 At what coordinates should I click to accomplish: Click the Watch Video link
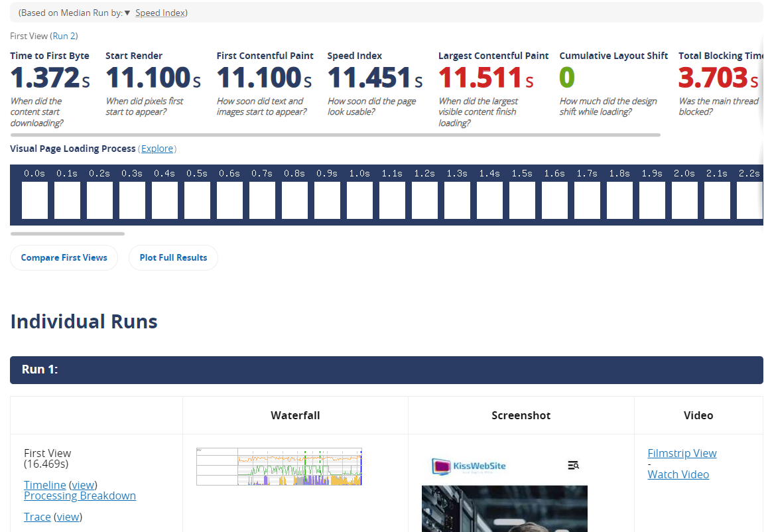point(678,474)
